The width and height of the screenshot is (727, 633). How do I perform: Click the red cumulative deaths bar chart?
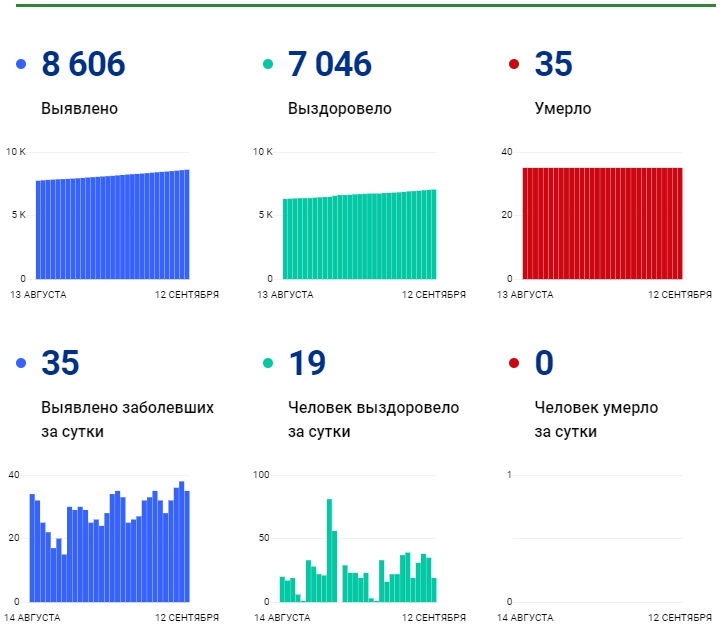[602, 224]
